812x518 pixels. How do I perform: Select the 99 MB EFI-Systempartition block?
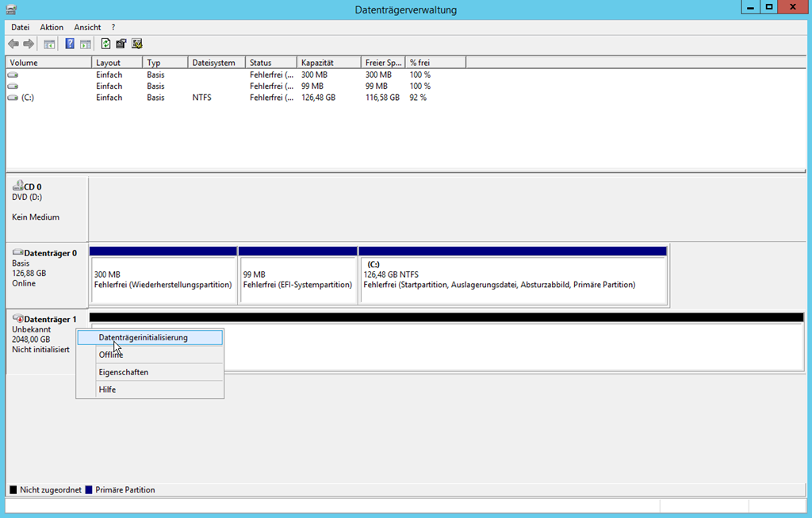[x=297, y=279]
